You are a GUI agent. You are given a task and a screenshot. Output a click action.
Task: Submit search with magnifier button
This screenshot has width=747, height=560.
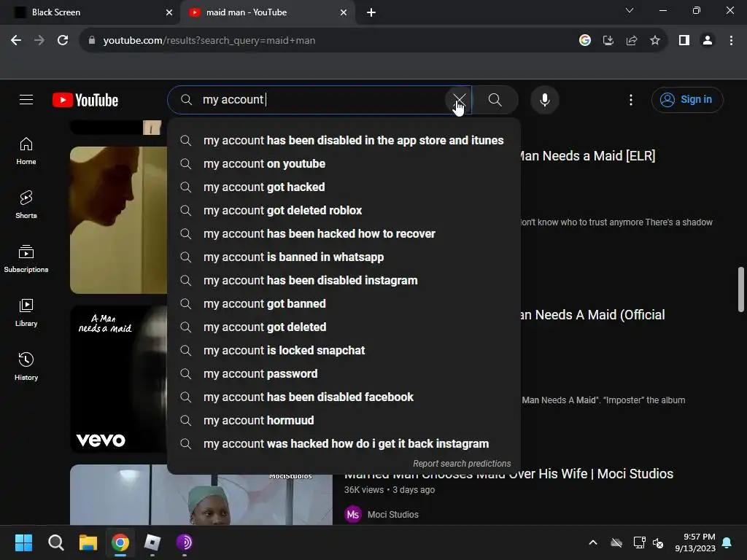495,100
